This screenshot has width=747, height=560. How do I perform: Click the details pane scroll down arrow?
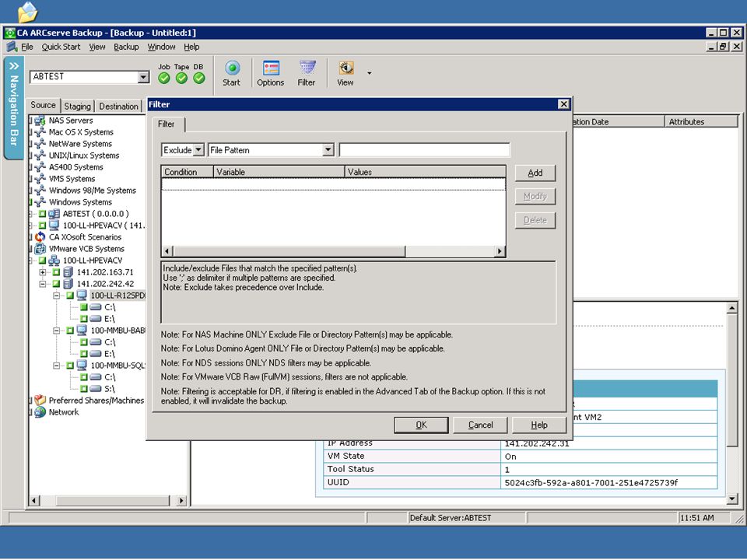(732, 499)
